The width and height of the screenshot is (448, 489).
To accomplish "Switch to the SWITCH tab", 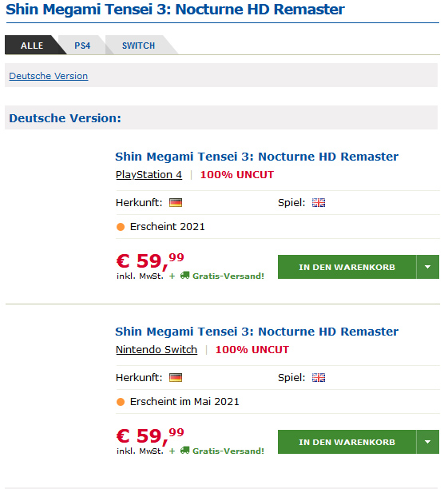I will pos(138,46).
